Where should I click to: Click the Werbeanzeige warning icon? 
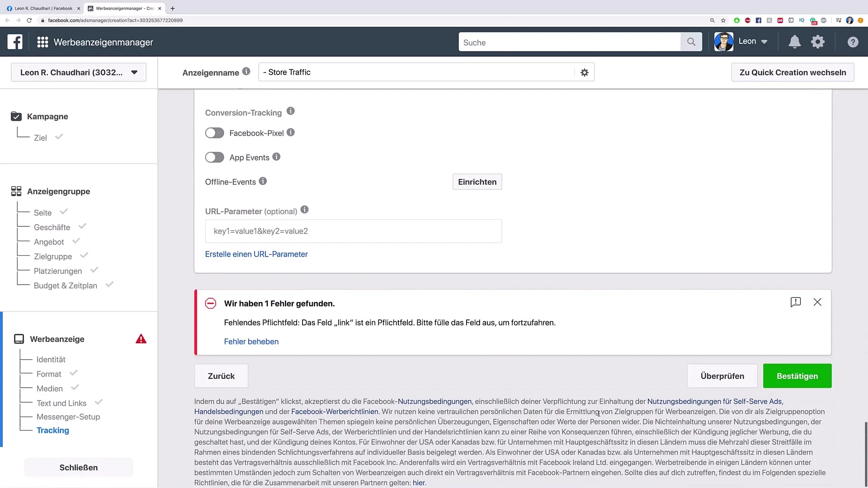[x=141, y=339]
